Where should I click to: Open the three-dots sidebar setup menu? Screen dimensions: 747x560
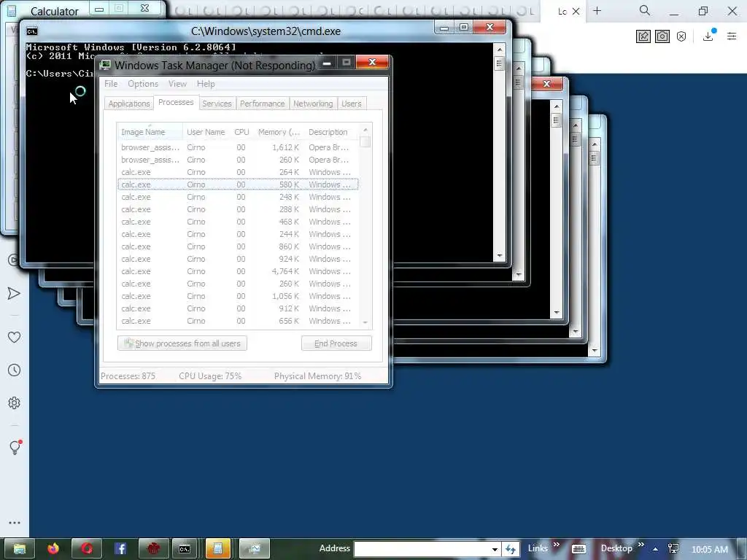tap(15, 522)
